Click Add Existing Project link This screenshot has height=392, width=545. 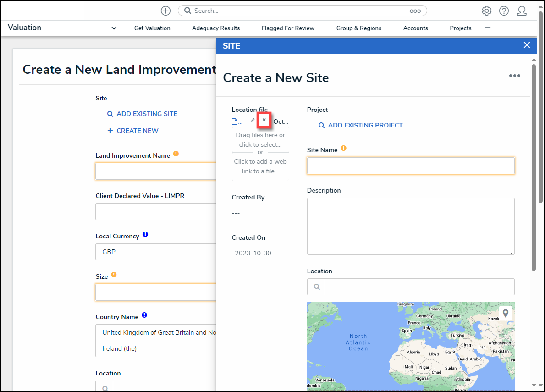361,125
